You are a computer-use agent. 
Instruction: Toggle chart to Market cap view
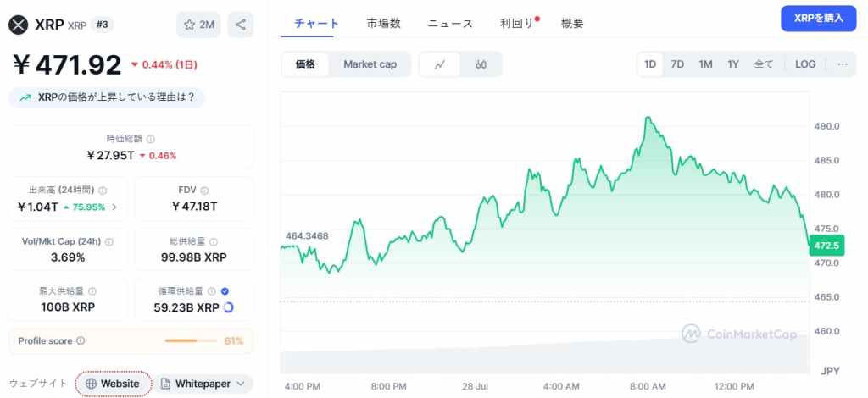(370, 64)
